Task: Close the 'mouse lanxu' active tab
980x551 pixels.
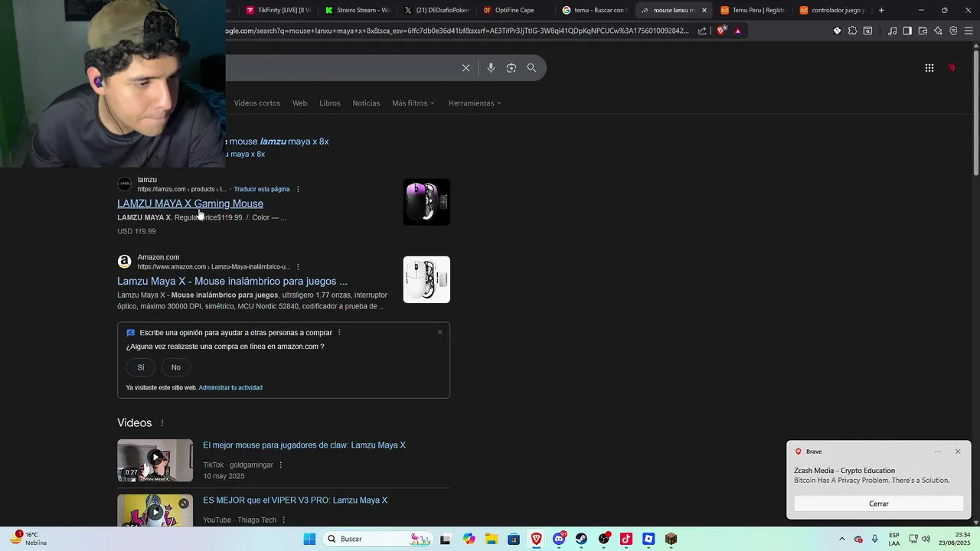Action: [x=704, y=10]
